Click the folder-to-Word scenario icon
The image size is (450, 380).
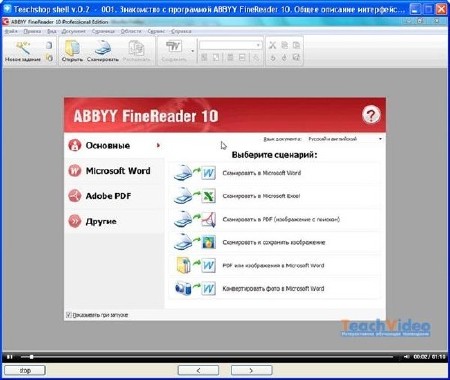click(x=195, y=266)
